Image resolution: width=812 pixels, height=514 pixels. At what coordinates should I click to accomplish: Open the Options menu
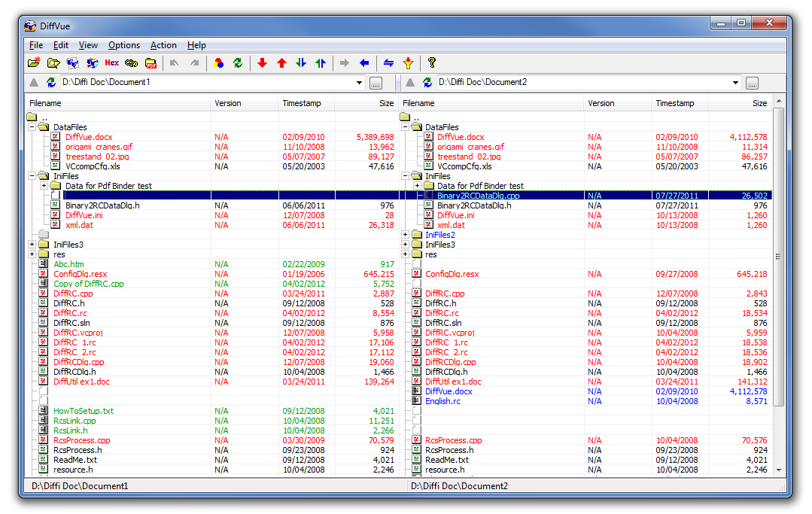124,45
